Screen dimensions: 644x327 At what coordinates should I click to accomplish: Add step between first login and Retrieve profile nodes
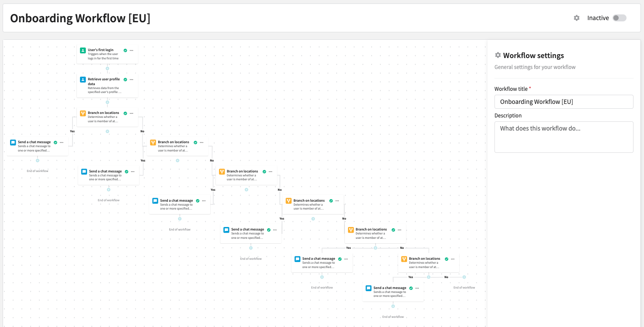click(x=108, y=69)
